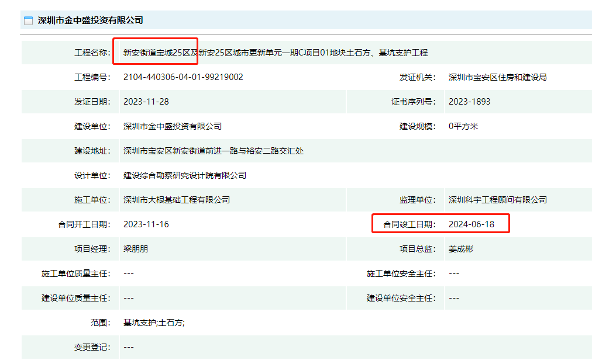Click the 设计单位 label
The image size is (592, 364).
pyautogui.click(x=92, y=175)
